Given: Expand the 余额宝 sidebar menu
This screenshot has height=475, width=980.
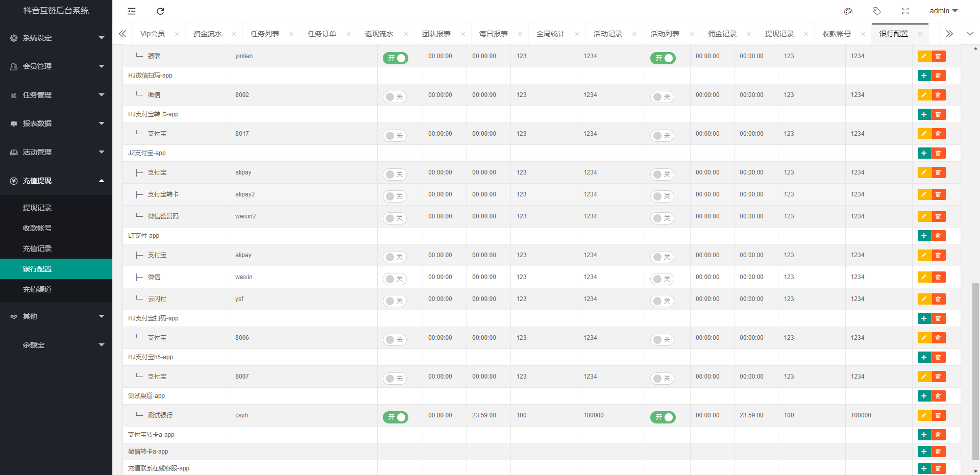Looking at the screenshot, I should pos(56,345).
